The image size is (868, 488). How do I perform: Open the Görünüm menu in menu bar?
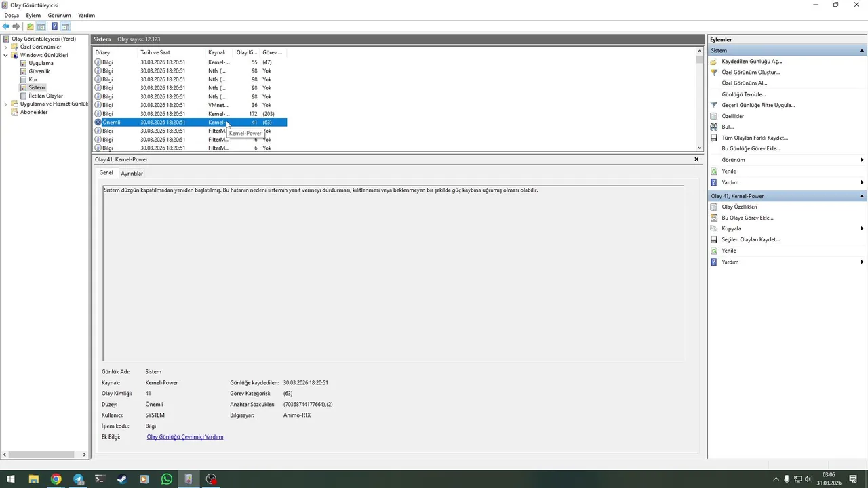59,15
